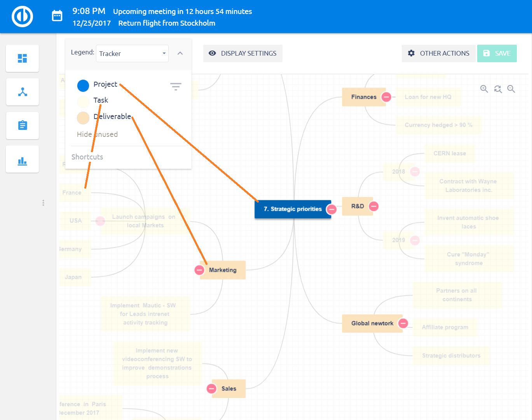
Task: Click the Save button
Action: click(497, 53)
